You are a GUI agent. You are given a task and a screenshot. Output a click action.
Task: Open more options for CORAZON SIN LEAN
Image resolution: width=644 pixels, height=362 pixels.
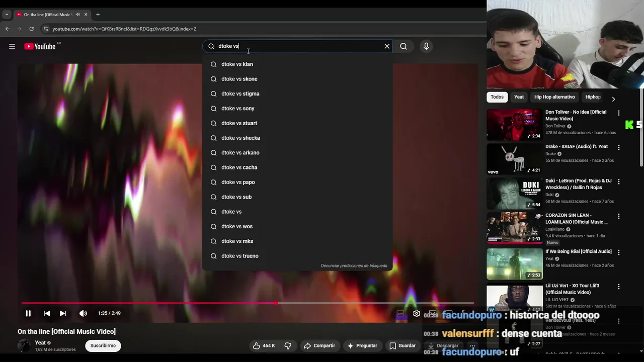pos(619,216)
